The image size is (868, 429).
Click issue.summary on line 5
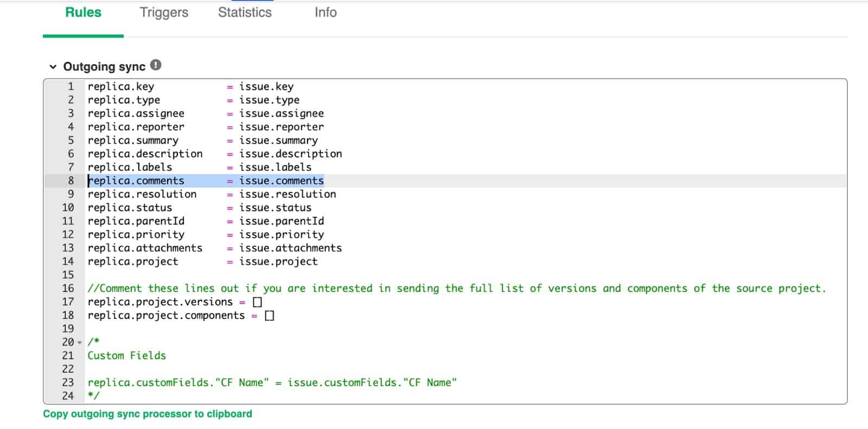pyautogui.click(x=279, y=140)
